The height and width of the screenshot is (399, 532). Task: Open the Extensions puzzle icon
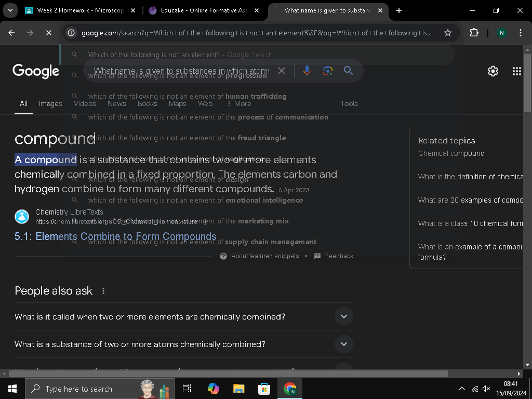(x=474, y=33)
